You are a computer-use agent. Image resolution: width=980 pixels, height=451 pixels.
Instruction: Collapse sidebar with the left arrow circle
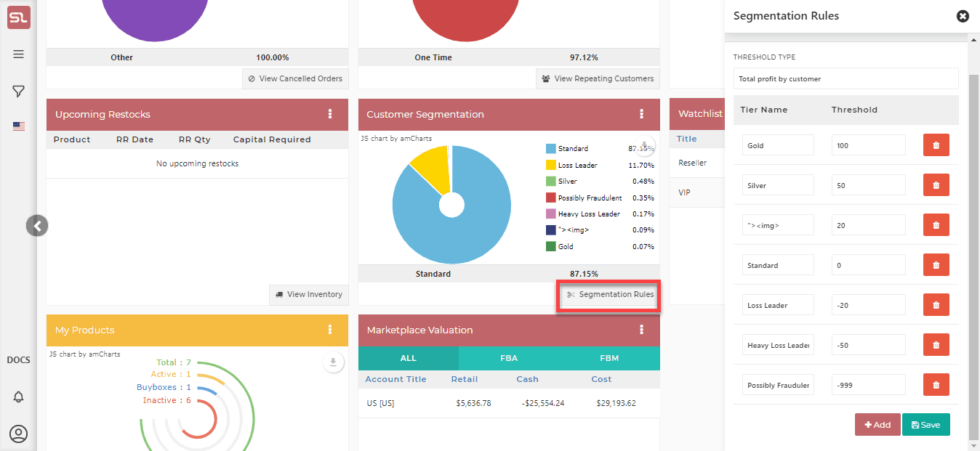(x=37, y=226)
